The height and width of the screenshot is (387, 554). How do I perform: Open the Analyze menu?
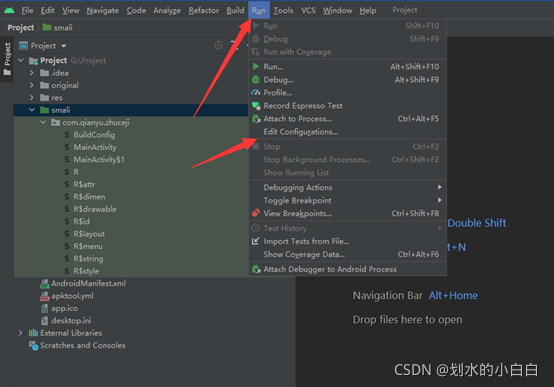[167, 11]
